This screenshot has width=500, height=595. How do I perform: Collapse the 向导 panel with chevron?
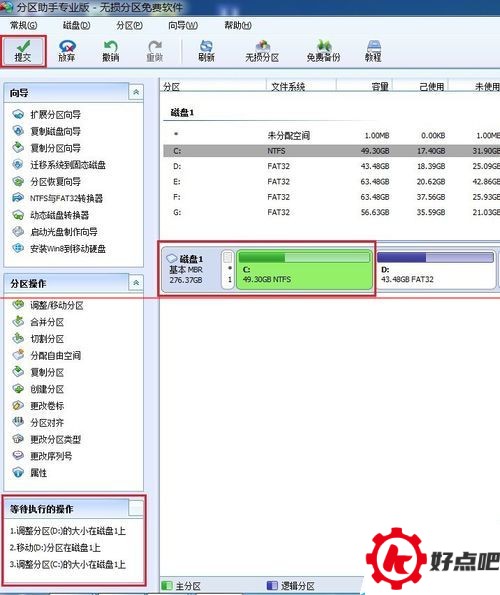(136, 92)
